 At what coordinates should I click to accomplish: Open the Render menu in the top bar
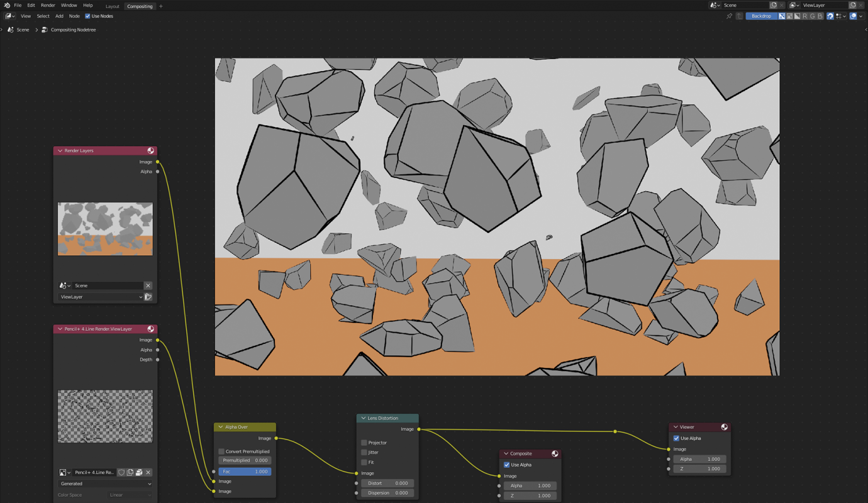click(x=48, y=5)
